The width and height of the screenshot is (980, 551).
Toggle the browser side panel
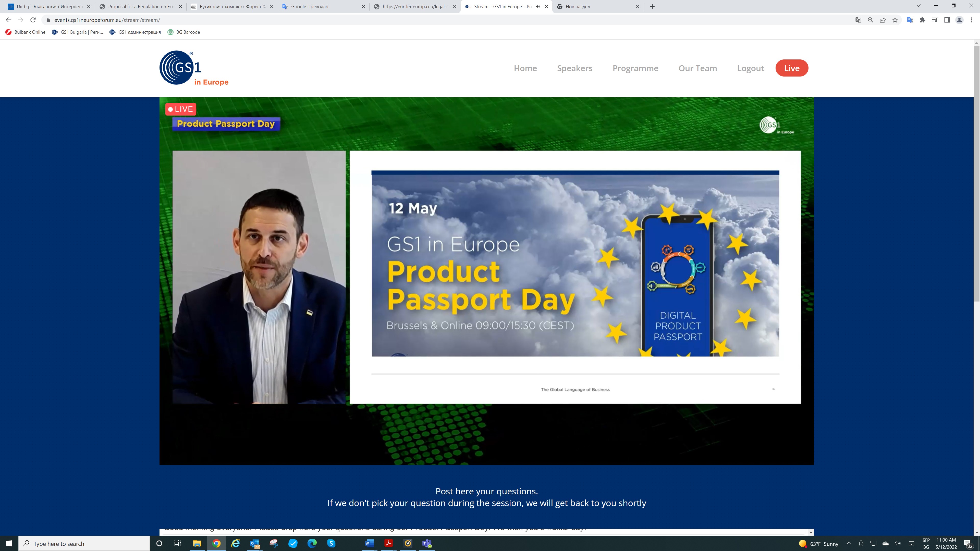click(947, 20)
